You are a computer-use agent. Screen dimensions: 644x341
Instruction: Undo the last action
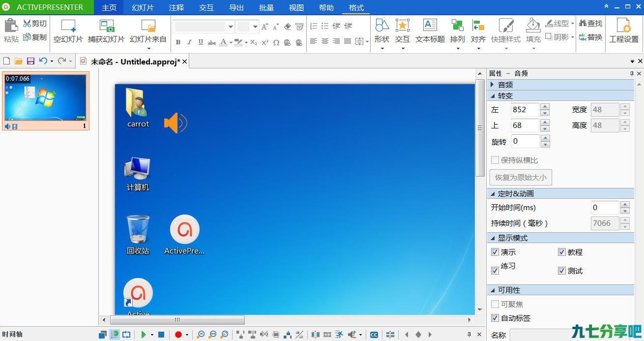point(43,61)
